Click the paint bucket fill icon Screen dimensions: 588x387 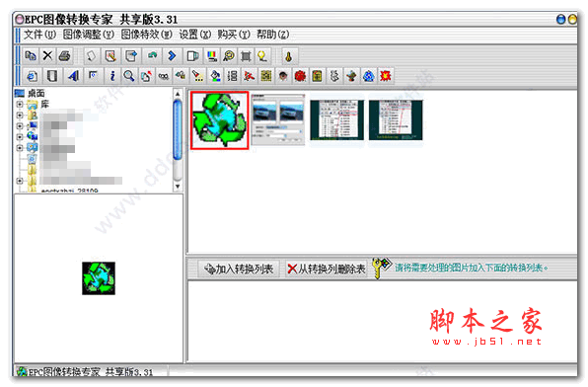click(x=215, y=76)
